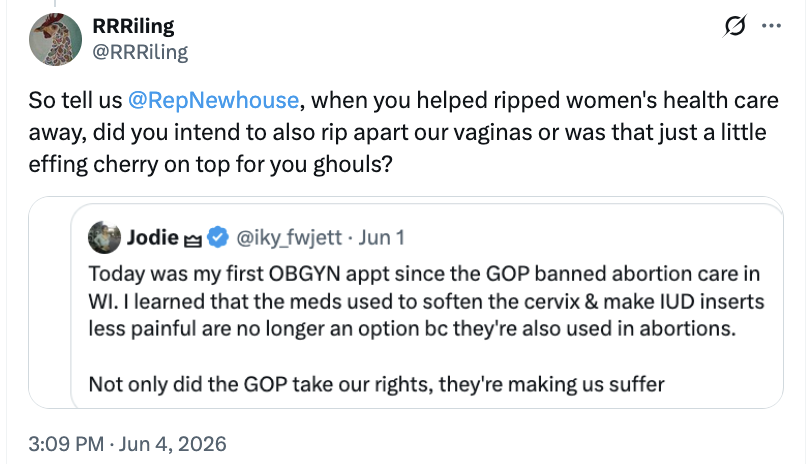
Task: Click tweet text line starting 'So tell us'
Action: [403, 100]
